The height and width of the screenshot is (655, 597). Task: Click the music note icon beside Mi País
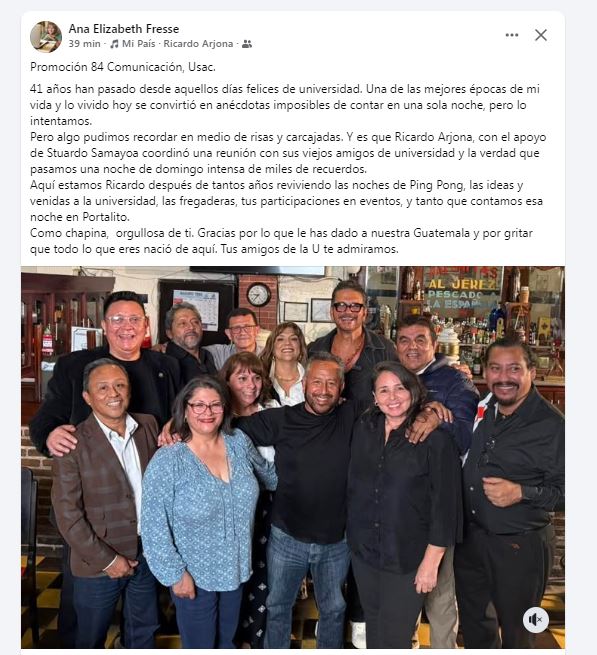click(114, 44)
